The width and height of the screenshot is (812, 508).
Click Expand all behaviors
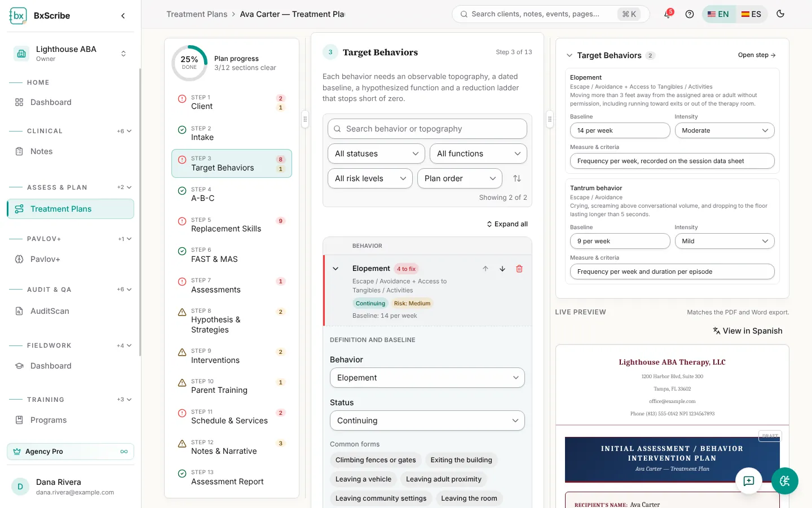tap(507, 224)
